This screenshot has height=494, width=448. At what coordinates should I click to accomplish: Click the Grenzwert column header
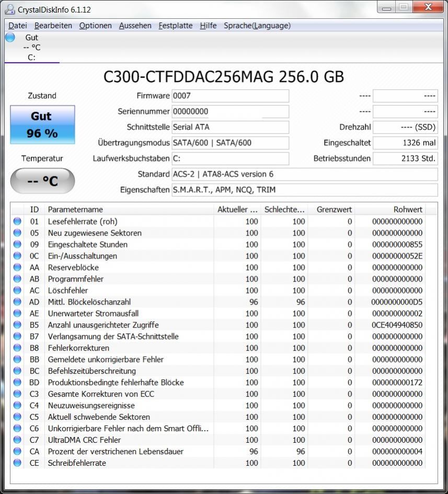point(331,209)
